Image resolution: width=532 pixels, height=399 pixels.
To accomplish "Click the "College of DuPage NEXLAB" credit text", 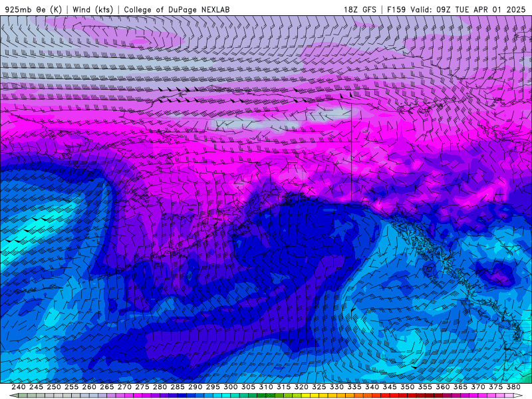I will tap(177, 9).
